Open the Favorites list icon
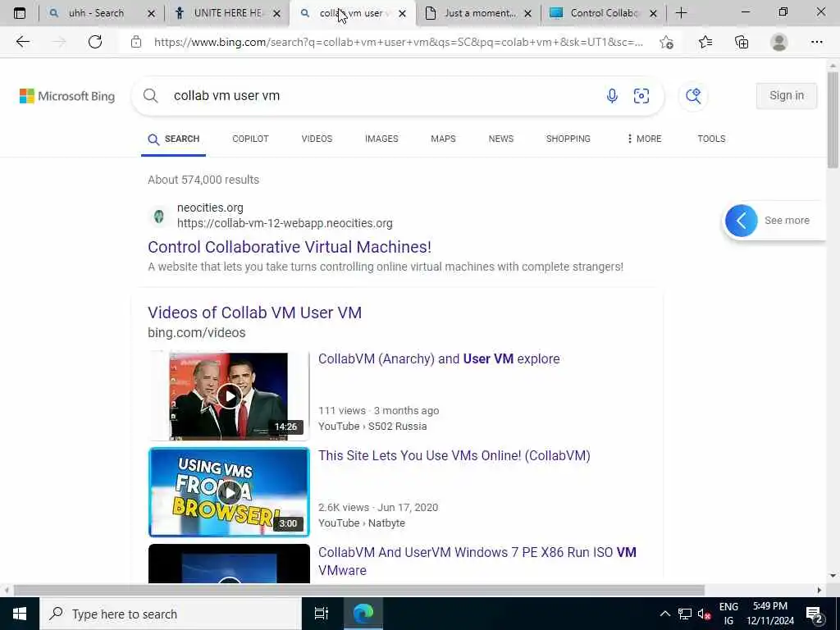The height and width of the screenshot is (630, 840). coord(705,42)
